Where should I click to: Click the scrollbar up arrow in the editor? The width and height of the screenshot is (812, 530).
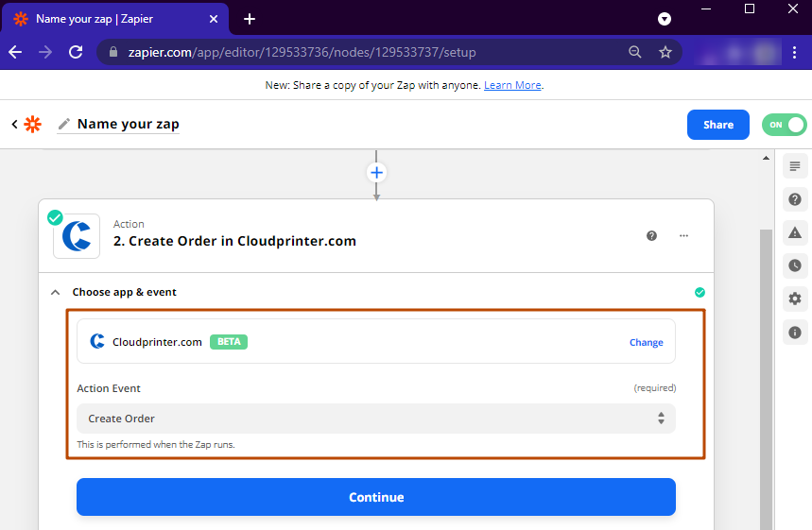(766, 158)
